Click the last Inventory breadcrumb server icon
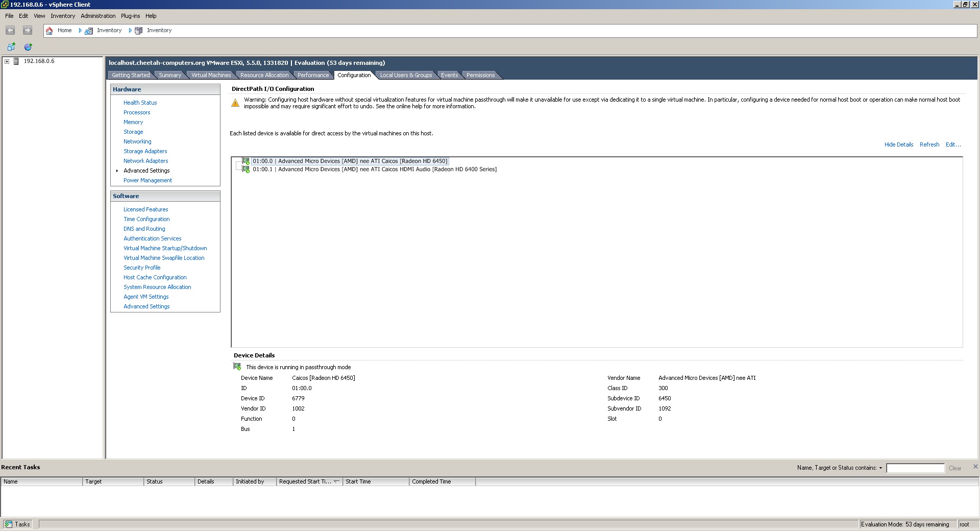The width and height of the screenshot is (980, 531). (x=139, y=31)
